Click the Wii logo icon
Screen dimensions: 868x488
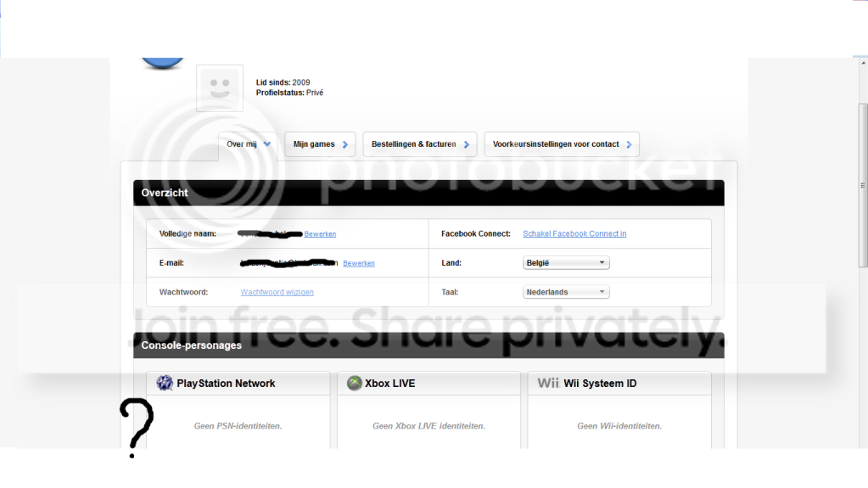pyautogui.click(x=548, y=383)
